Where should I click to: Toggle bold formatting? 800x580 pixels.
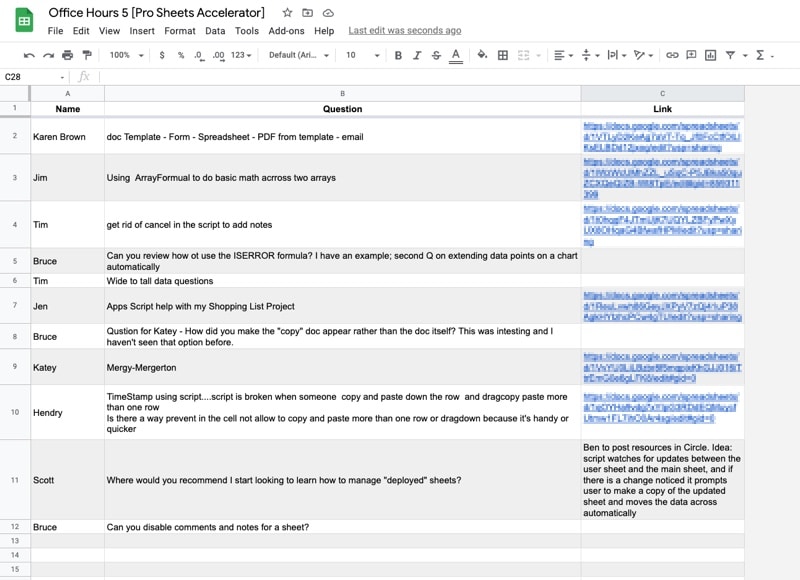(398, 55)
